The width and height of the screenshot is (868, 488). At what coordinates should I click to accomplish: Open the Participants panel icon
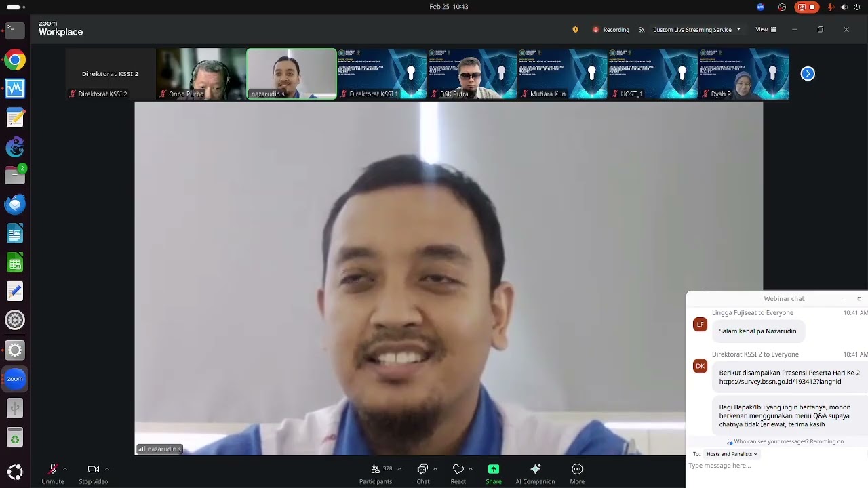[x=376, y=469]
